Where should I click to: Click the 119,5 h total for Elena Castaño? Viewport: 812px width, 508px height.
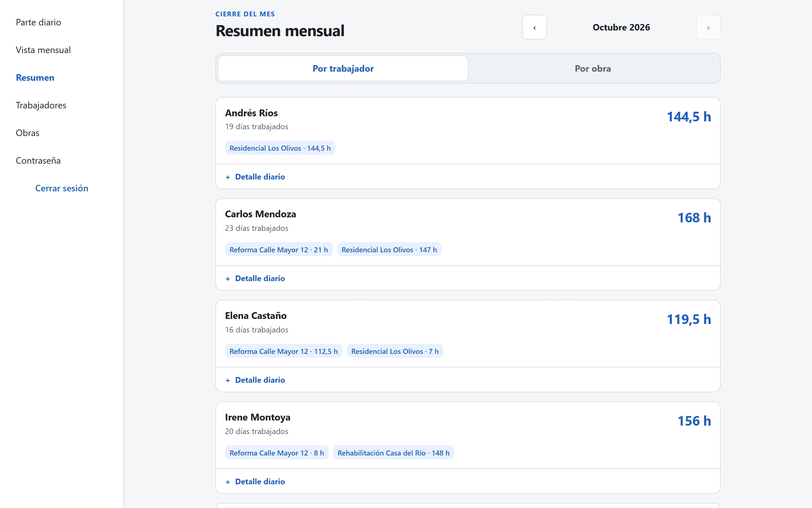(689, 319)
